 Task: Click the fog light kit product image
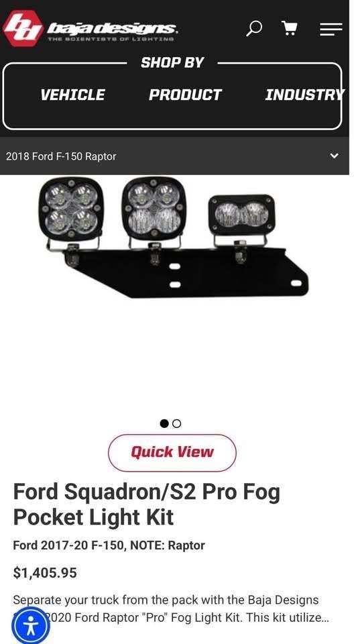click(x=174, y=237)
